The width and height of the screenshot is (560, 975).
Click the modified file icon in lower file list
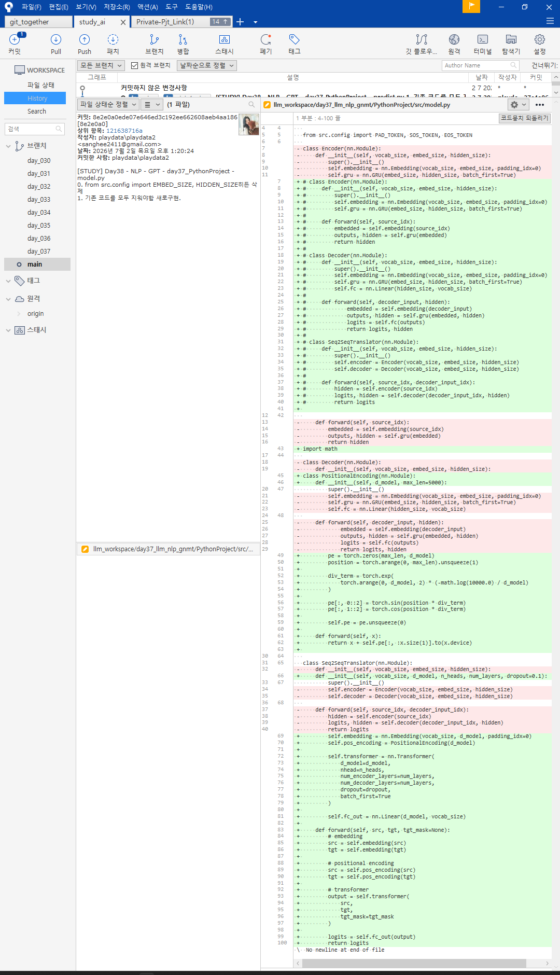(85, 549)
